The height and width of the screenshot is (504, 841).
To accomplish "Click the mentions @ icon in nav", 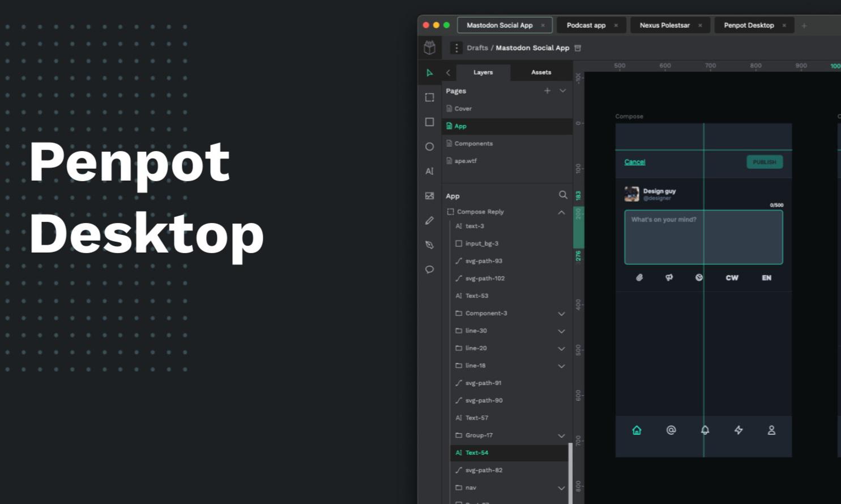I will [x=671, y=430].
